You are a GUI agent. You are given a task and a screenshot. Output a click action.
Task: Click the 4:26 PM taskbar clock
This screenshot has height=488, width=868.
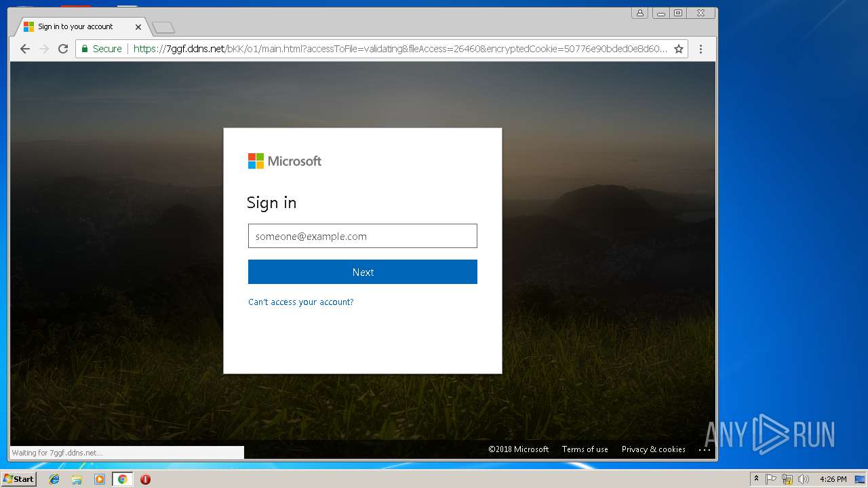833,479
